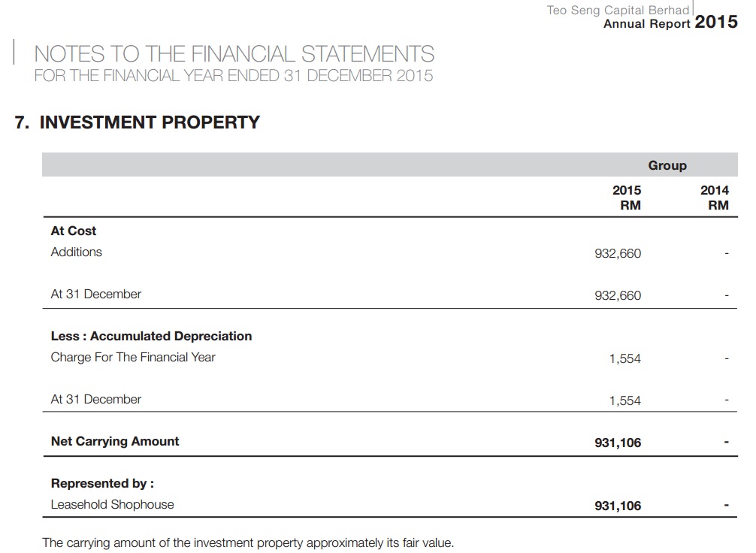Click the 'Teo Seng Capital Berhad' header text
Screen dimensions: 756x553
[x=618, y=11]
